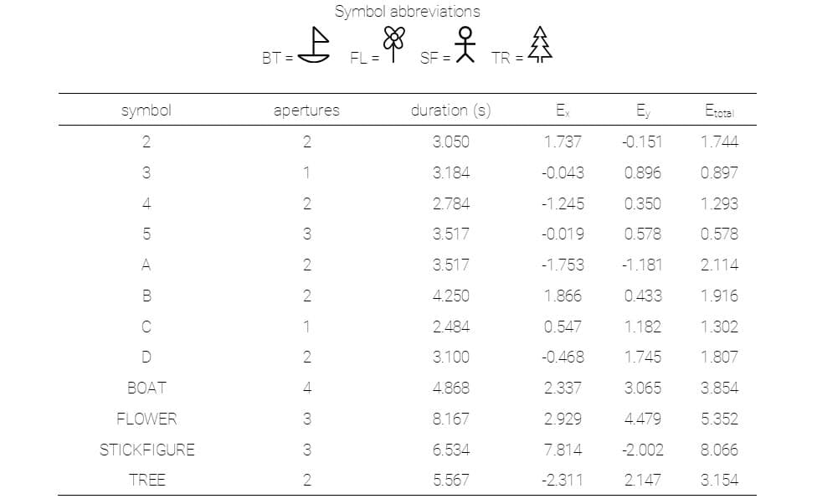Click the -1.753 Ex value

point(563,265)
